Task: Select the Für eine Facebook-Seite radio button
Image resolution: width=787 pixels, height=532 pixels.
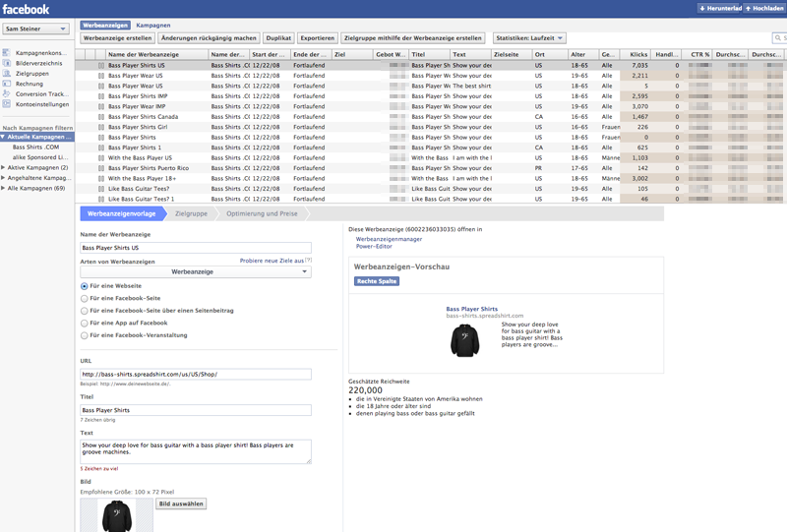Action: click(85, 299)
